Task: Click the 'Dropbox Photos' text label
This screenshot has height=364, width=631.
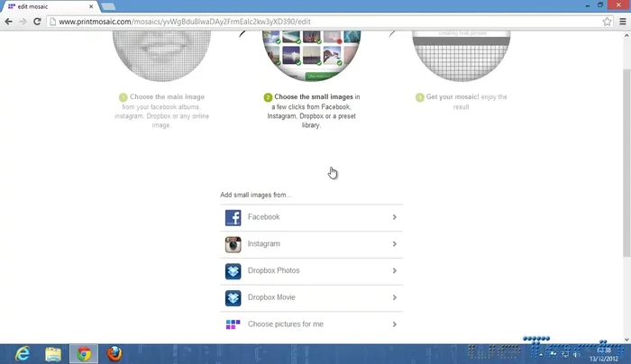Action: [273, 271]
